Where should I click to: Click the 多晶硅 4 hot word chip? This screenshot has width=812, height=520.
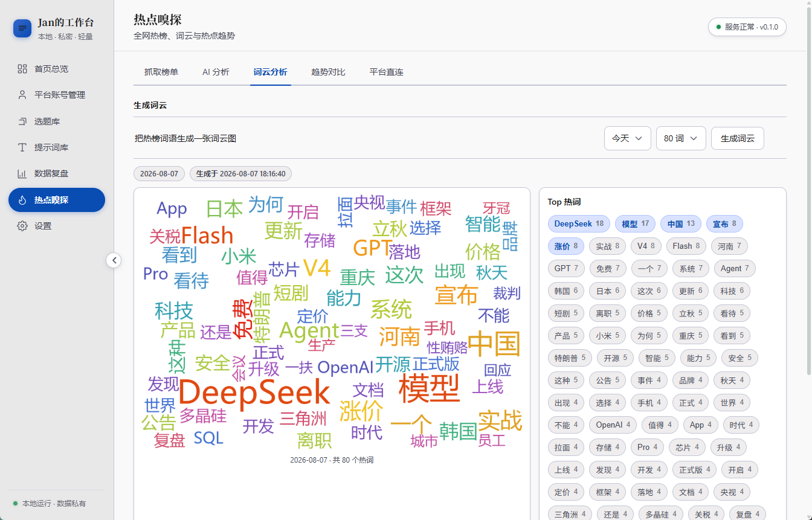(x=660, y=515)
